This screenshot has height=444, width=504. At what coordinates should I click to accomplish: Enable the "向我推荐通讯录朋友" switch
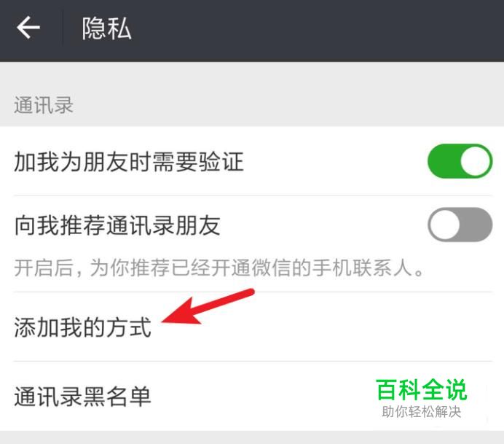pyautogui.click(x=460, y=225)
